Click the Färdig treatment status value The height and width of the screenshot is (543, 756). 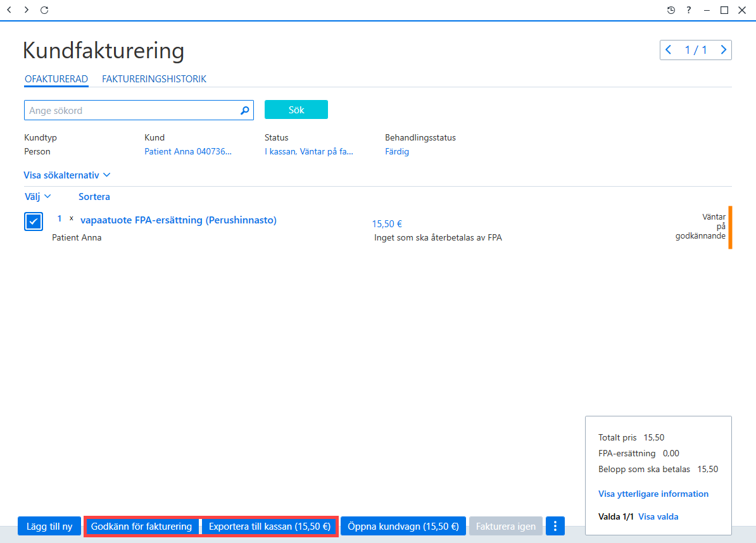pos(397,151)
